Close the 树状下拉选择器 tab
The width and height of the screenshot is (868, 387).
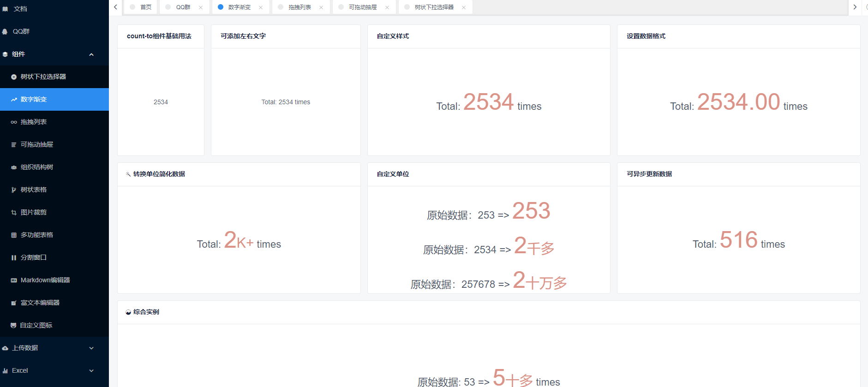[x=464, y=7]
